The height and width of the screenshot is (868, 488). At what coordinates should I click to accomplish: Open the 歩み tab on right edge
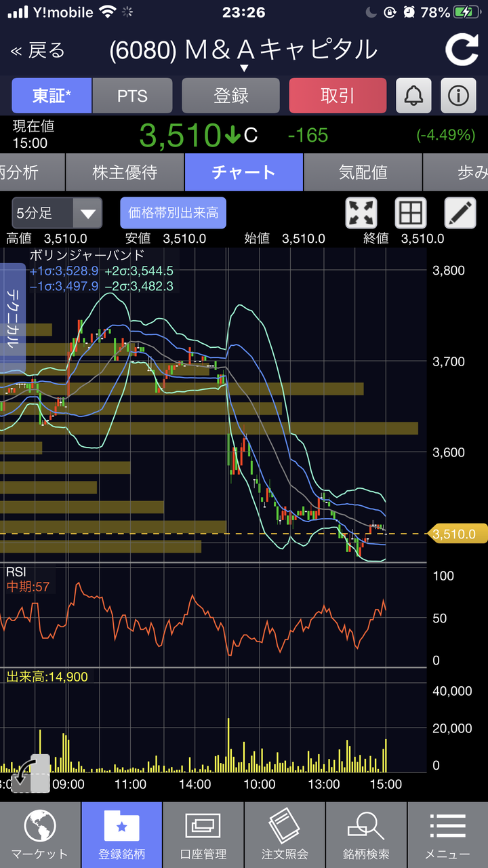pos(455,172)
